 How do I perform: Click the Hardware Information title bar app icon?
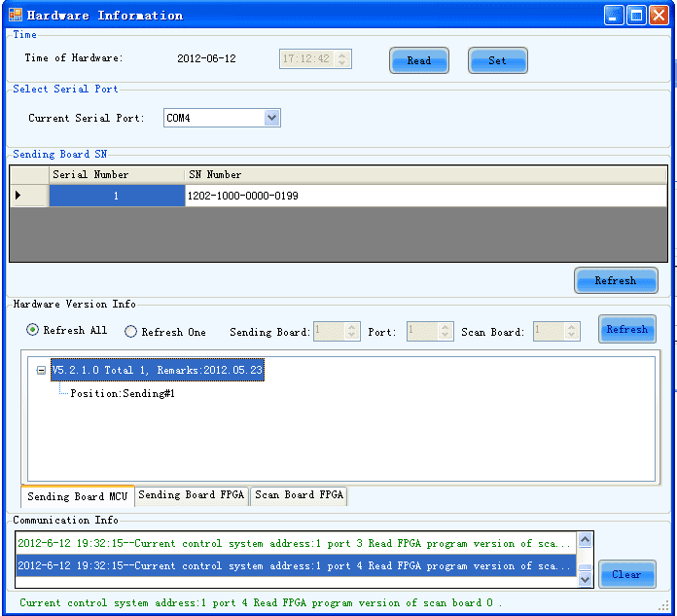[16, 16]
